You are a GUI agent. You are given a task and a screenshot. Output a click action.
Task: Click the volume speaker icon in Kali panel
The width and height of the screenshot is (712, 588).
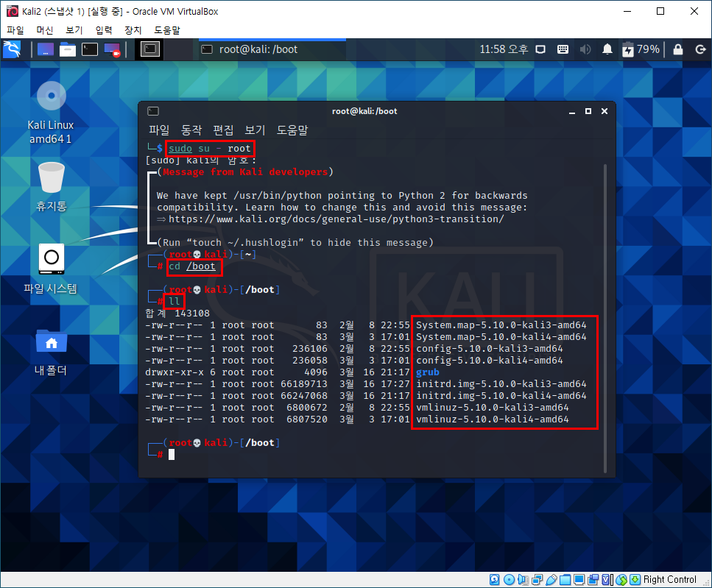pyautogui.click(x=585, y=49)
